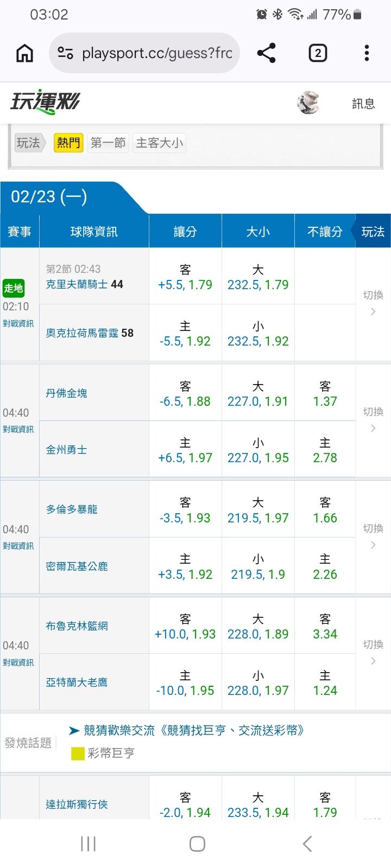Screen dimensions: 391x868
Task: Open the user profile avatar
Action: 308,103
